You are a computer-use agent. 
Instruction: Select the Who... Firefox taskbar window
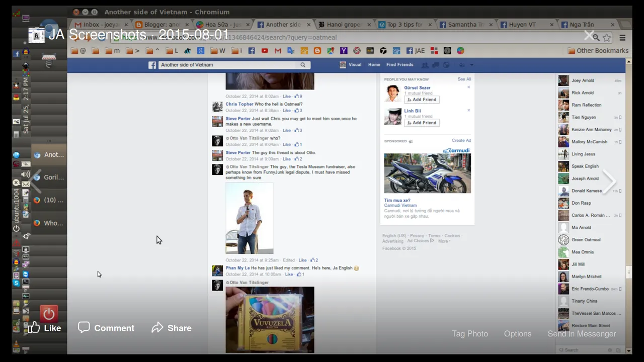(49, 223)
